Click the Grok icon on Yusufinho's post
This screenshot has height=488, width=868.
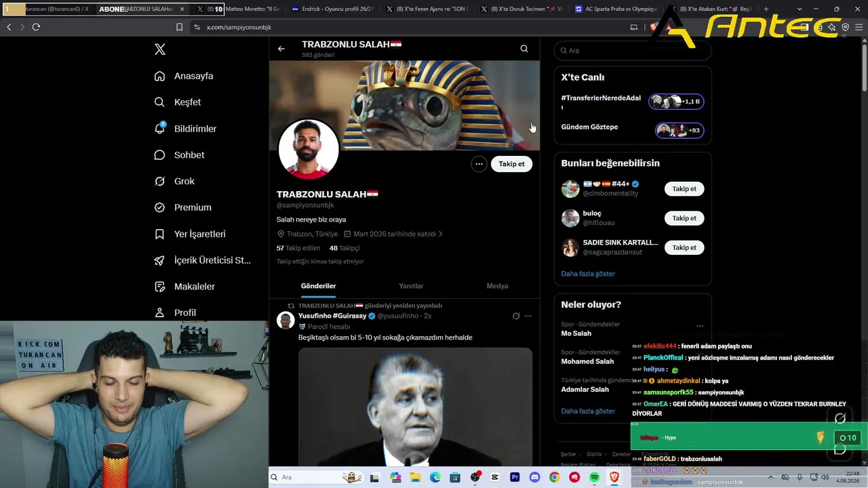tap(516, 316)
